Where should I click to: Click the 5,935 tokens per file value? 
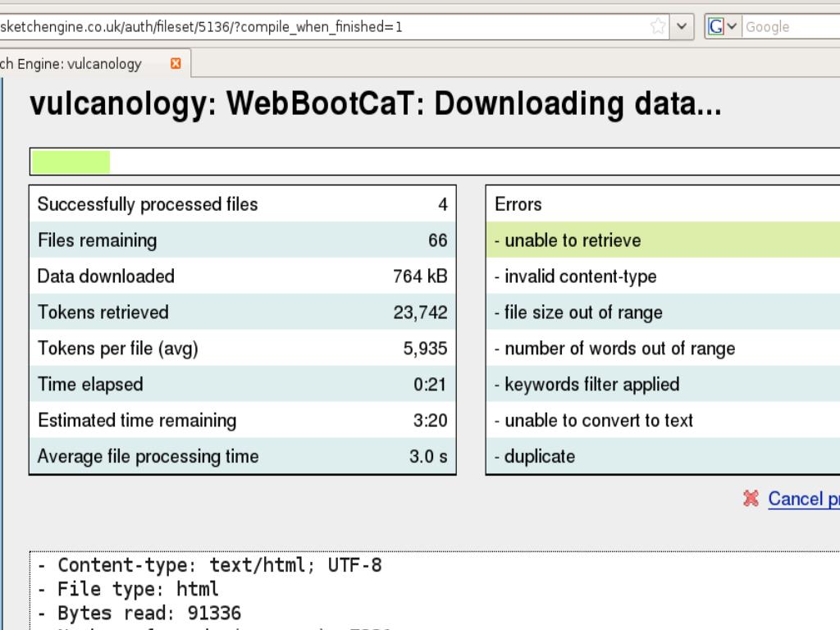tap(425, 348)
